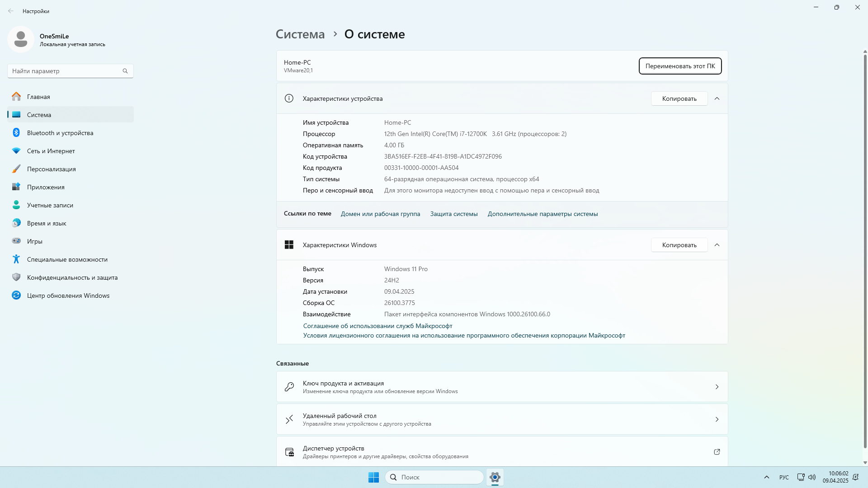
Task: Click the Accessibility figure icon
Action: (16, 259)
